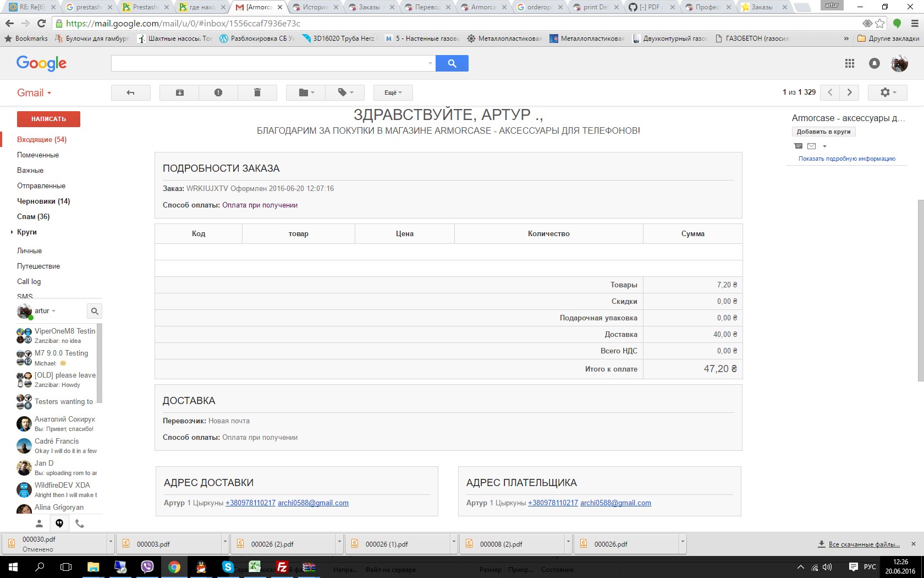The height and width of the screenshot is (578, 924).
Task: Open email icon in contact panel
Action: [812, 146]
